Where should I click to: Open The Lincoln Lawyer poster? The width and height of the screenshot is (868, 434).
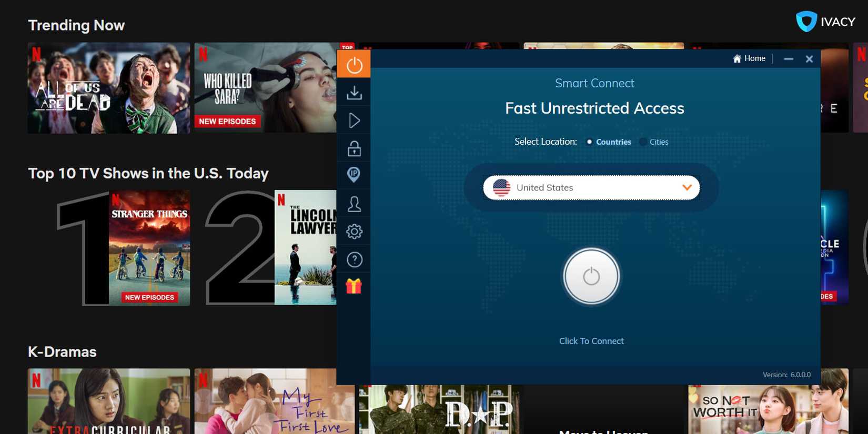click(x=306, y=248)
